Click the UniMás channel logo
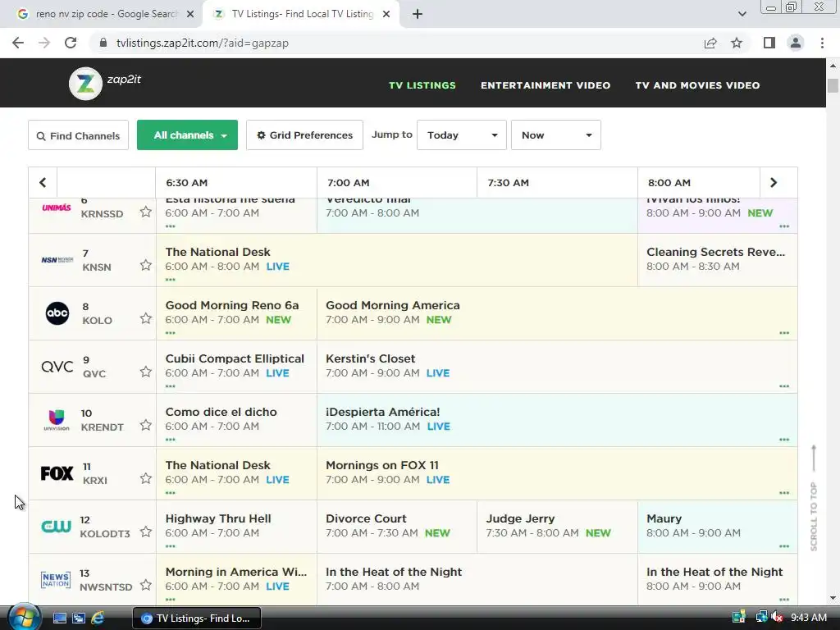Image resolution: width=840 pixels, height=630 pixels. (57, 208)
